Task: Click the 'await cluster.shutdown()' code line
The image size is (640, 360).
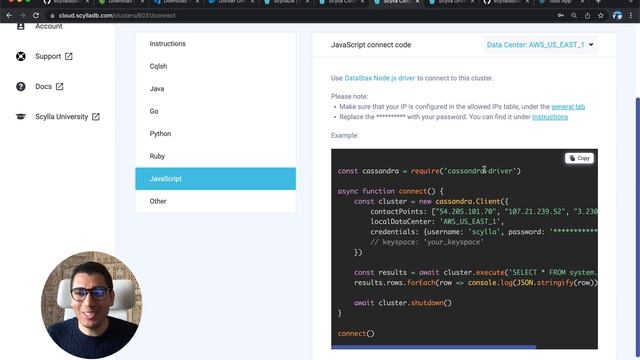Action: coord(403,302)
